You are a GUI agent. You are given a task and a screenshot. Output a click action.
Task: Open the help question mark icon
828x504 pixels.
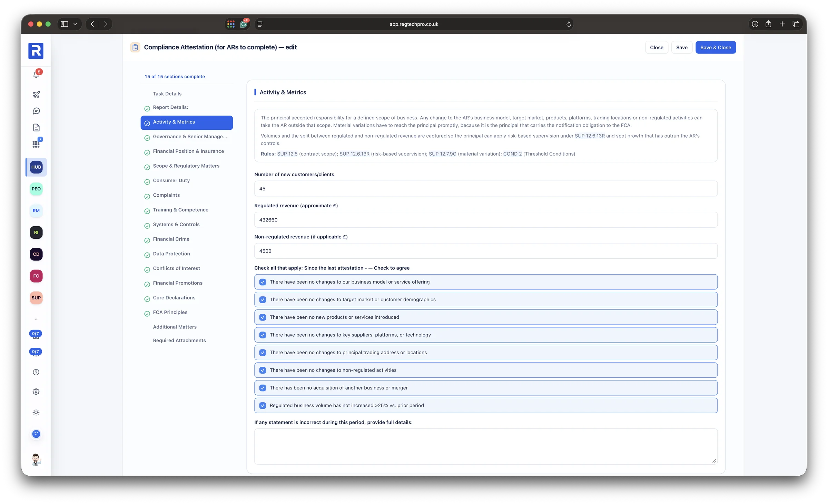click(36, 372)
